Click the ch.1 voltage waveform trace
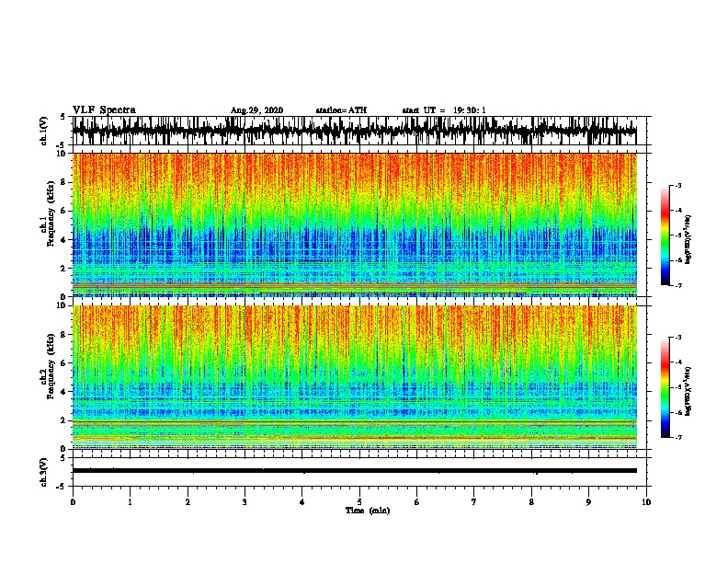The height and width of the screenshot is (563, 728). click(354, 131)
